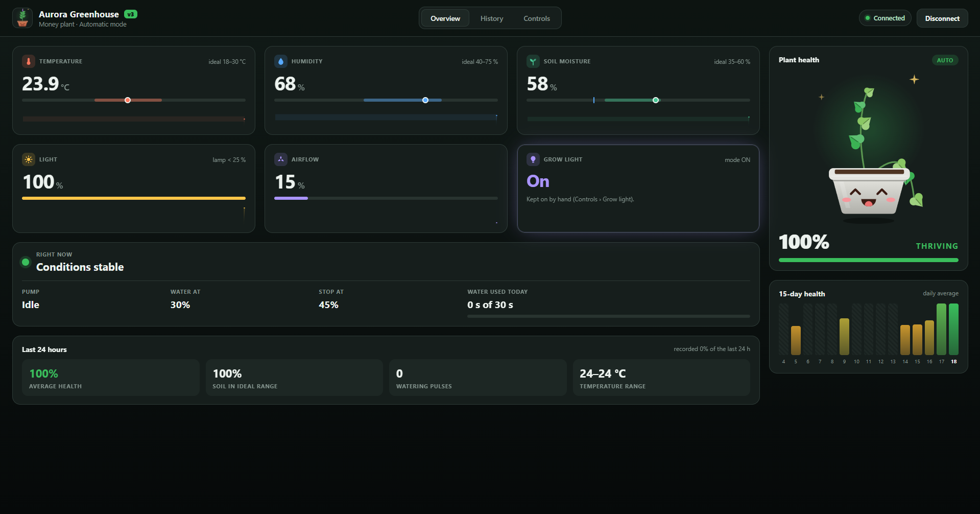Switch to the Overview tab

445,18
